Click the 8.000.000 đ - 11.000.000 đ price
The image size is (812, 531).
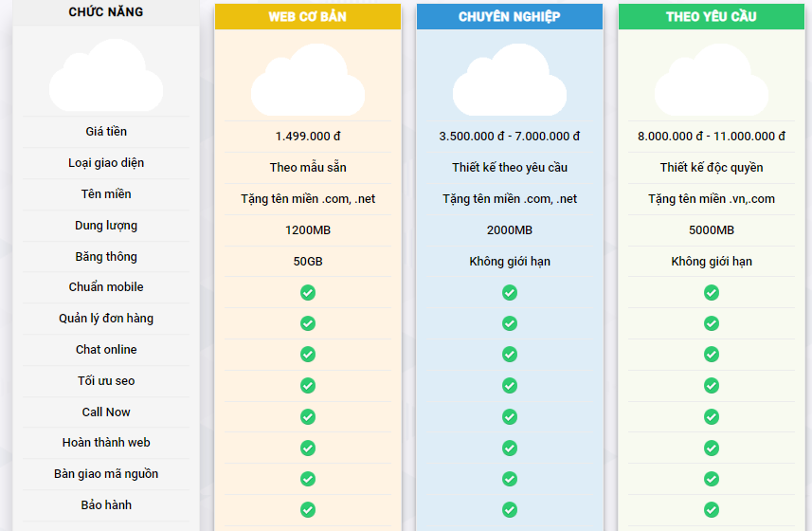coord(712,137)
